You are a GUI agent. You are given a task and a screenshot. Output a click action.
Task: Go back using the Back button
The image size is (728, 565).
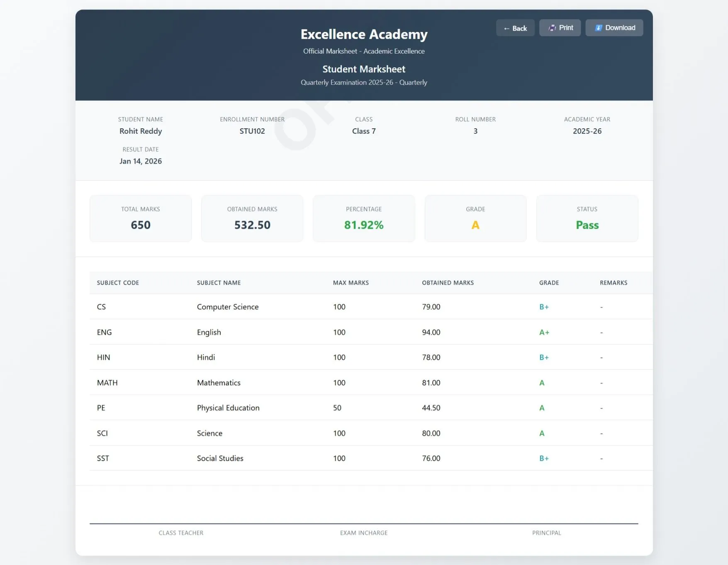515,28
